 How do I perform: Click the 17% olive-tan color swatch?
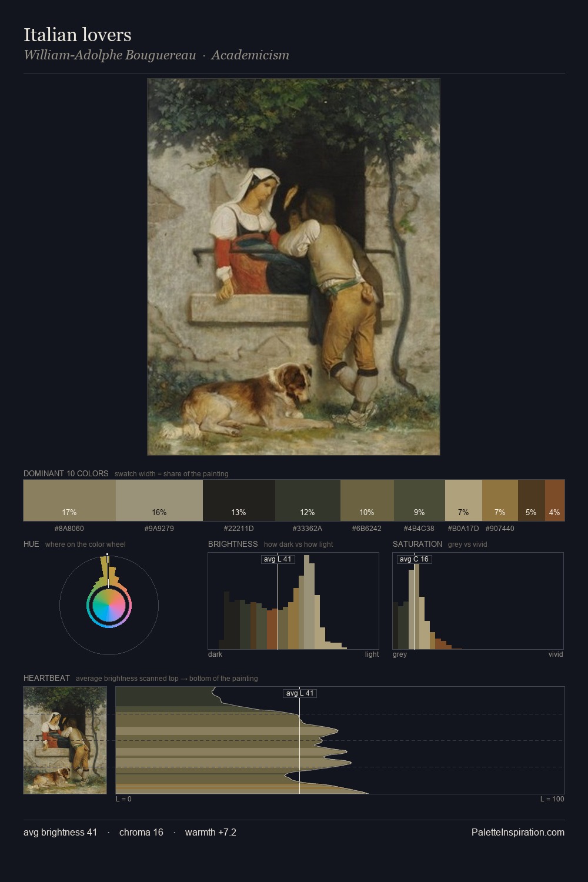pos(69,500)
